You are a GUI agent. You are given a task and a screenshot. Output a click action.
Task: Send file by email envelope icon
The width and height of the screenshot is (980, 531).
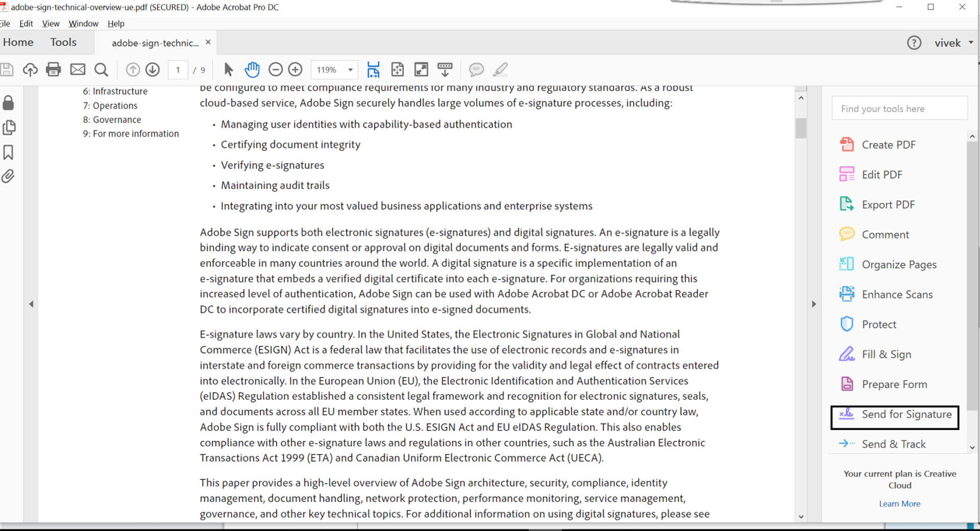(x=78, y=69)
